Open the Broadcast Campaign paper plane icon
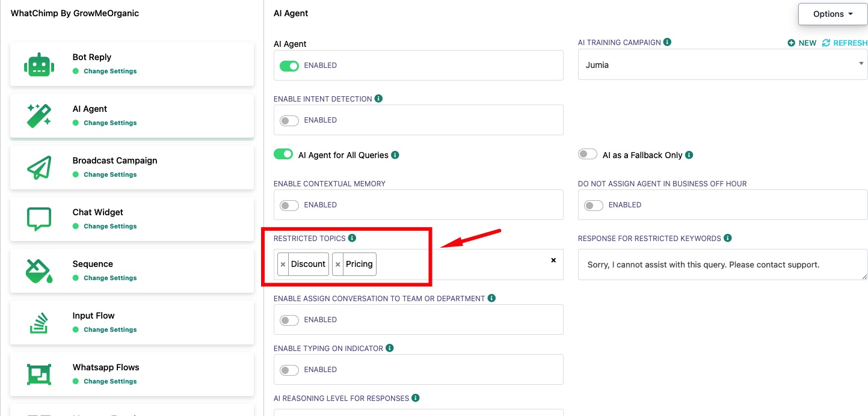Viewport: 868px width, 416px height. coord(39,168)
